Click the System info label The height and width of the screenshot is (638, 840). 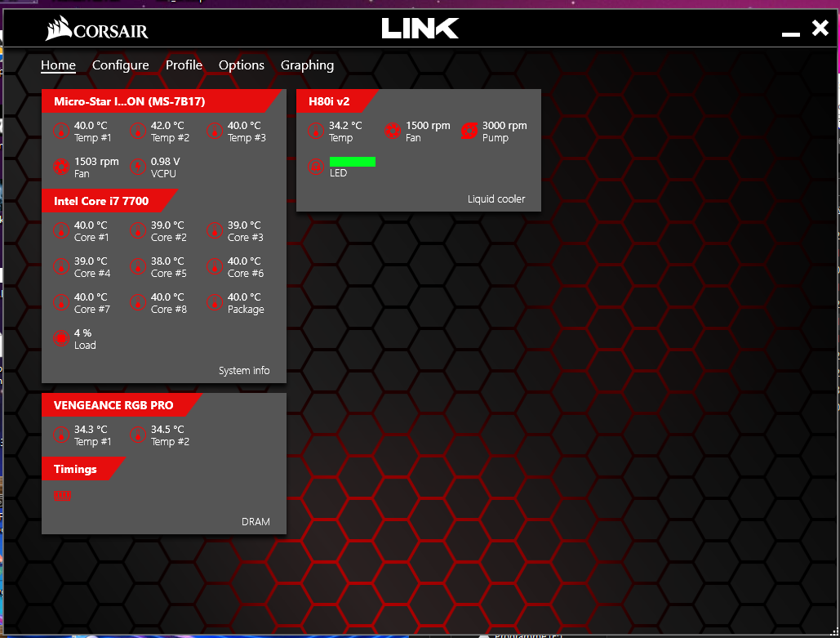coord(244,371)
